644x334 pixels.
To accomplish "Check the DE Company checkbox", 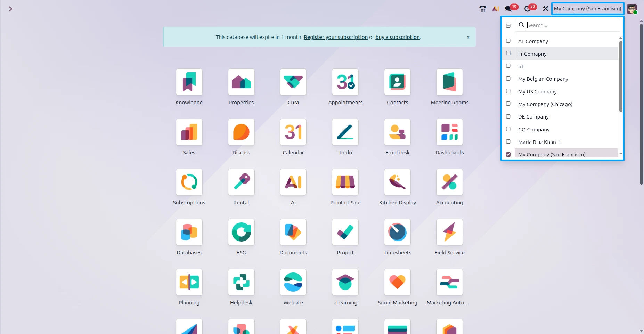I will click(x=508, y=116).
